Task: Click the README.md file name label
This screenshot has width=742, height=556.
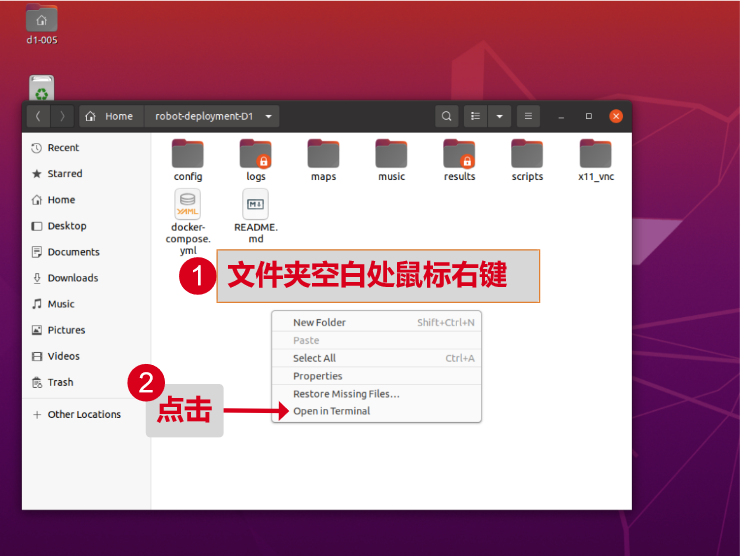Action: pos(256,233)
